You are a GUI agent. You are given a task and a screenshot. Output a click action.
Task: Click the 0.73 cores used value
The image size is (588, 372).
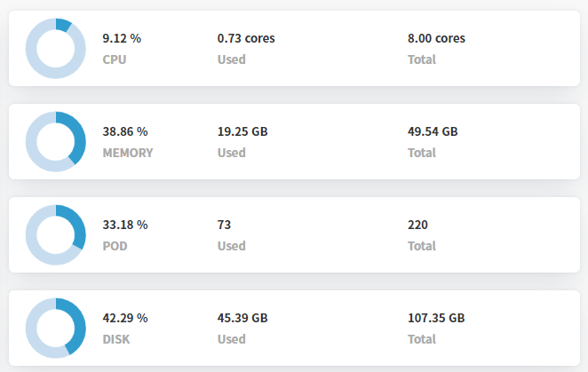coord(246,38)
